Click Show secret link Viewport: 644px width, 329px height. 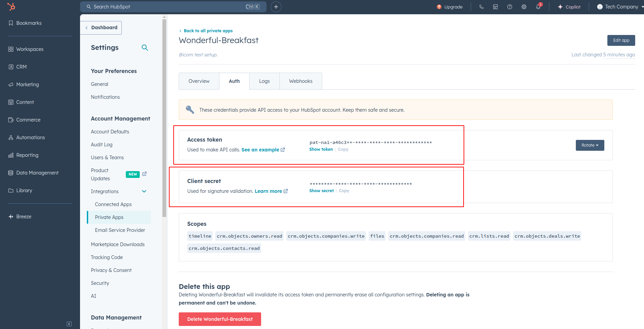pos(321,191)
